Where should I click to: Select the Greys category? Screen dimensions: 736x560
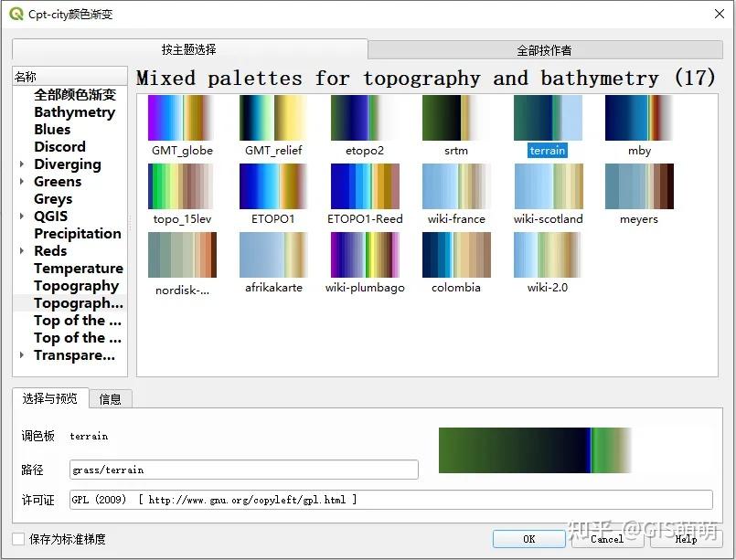pyautogui.click(x=53, y=199)
